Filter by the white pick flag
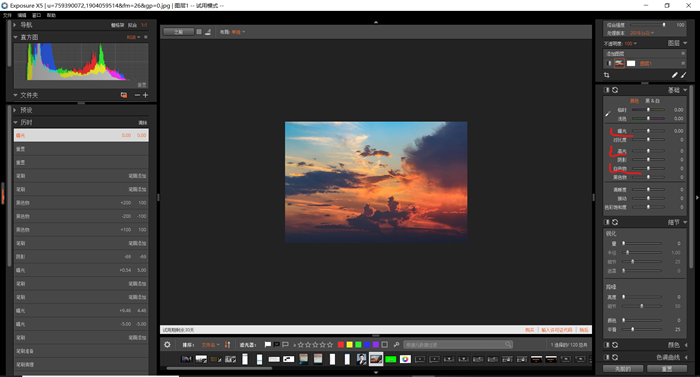The height and width of the screenshot is (377, 700). pyautogui.click(x=267, y=344)
